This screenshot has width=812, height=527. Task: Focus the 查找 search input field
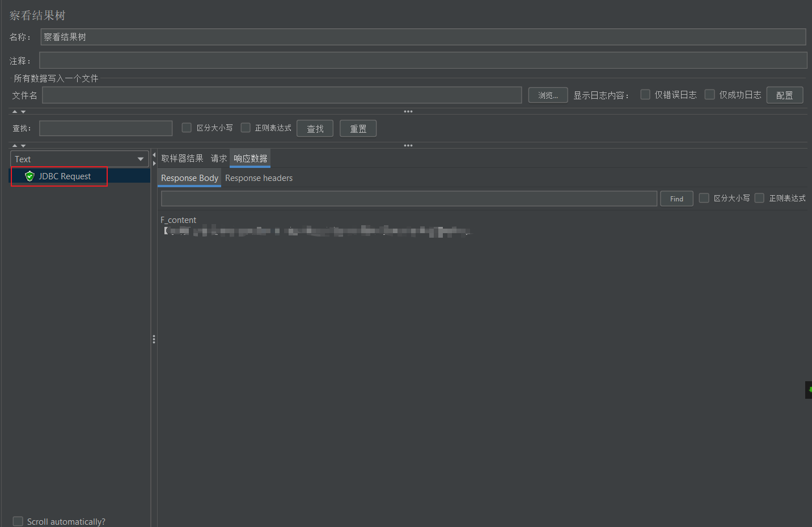pyautogui.click(x=106, y=128)
